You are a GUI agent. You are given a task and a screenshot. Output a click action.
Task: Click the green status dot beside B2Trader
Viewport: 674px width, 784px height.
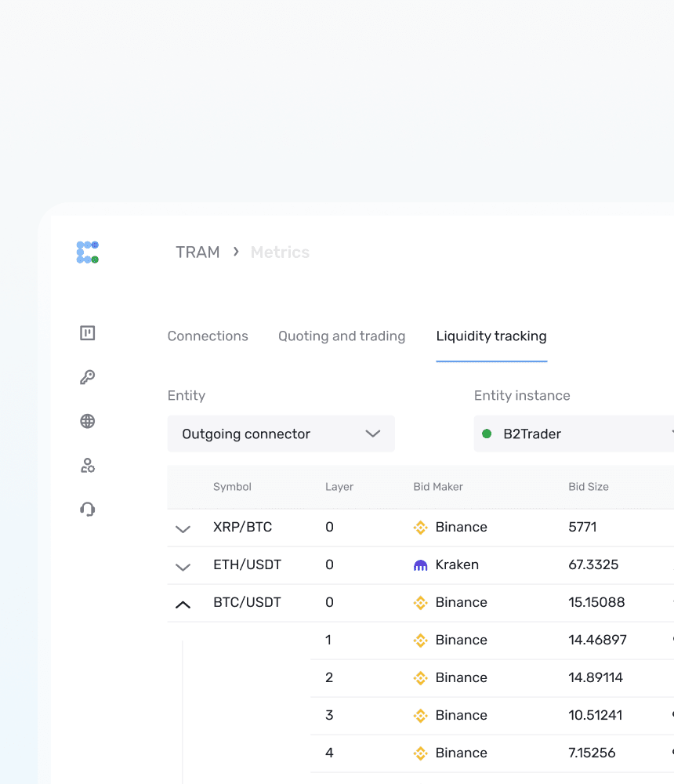(487, 434)
